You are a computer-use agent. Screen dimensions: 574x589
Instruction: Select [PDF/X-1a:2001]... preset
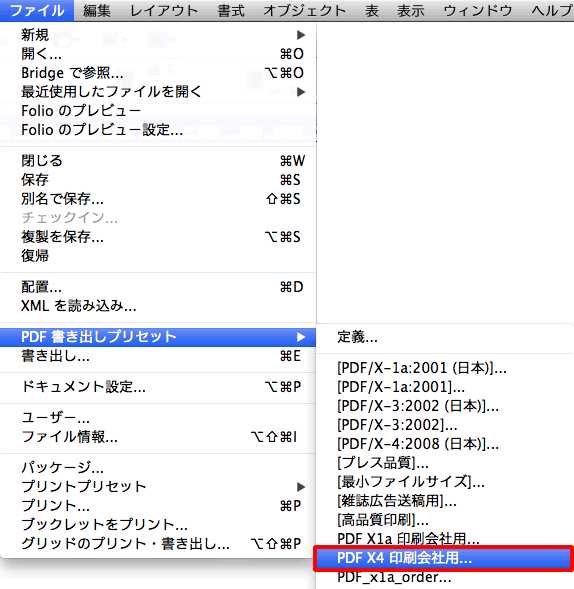(445, 387)
